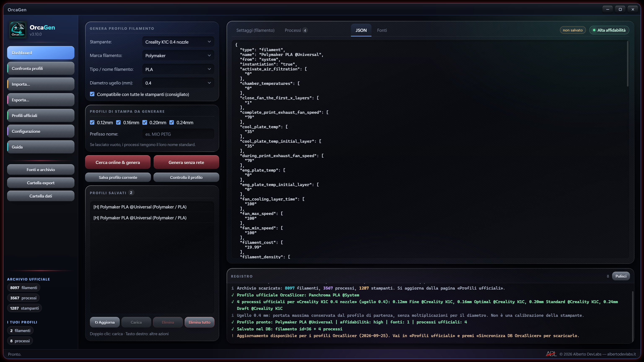The height and width of the screenshot is (362, 644).
Task: Open the Configurazione page
Action: pyautogui.click(x=41, y=131)
